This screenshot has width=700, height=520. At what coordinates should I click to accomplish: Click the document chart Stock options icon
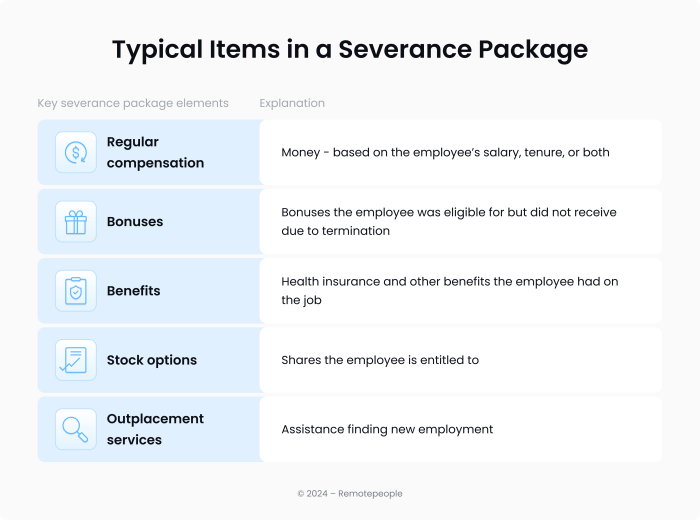coord(76,360)
